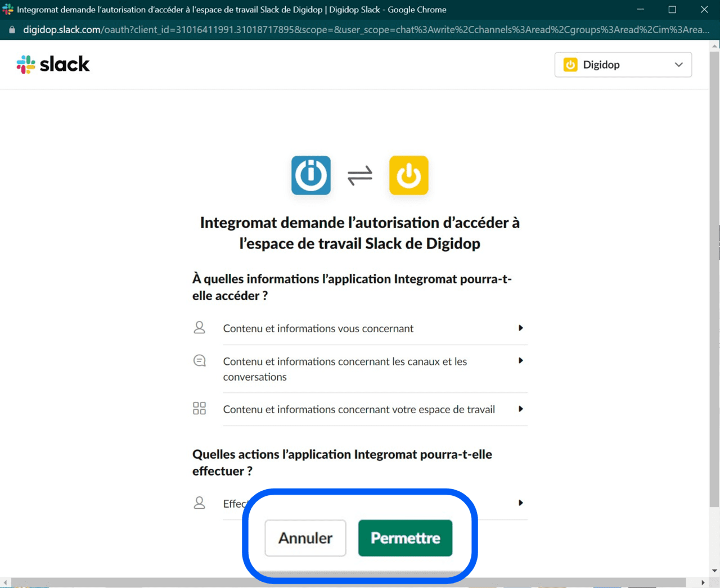
Task: Click the blue Integromat app icon
Action: coord(311,175)
